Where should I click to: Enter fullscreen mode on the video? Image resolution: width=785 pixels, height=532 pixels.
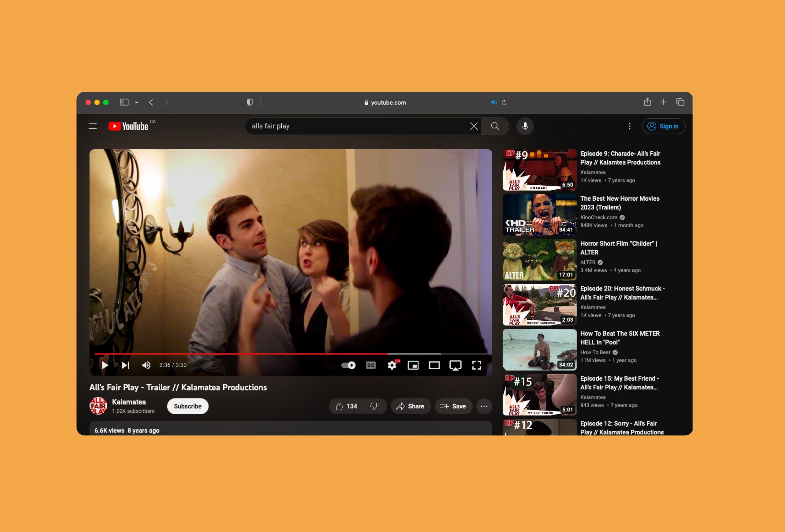click(x=476, y=365)
